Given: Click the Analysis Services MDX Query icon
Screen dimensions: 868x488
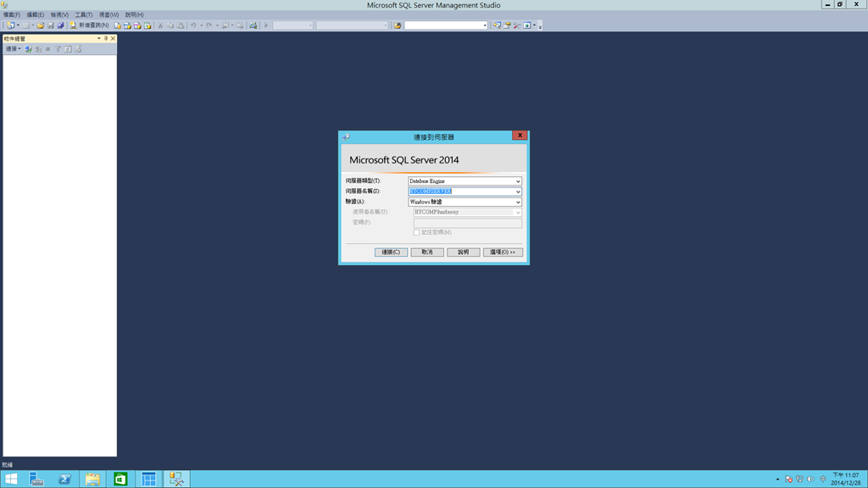Looking at the screenshot, I should [x=127, y=25].
